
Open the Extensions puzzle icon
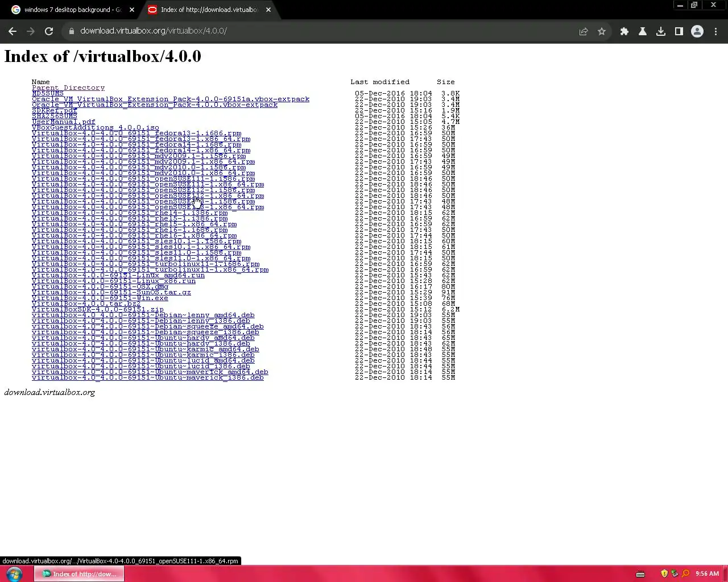[x=624, y=31]
